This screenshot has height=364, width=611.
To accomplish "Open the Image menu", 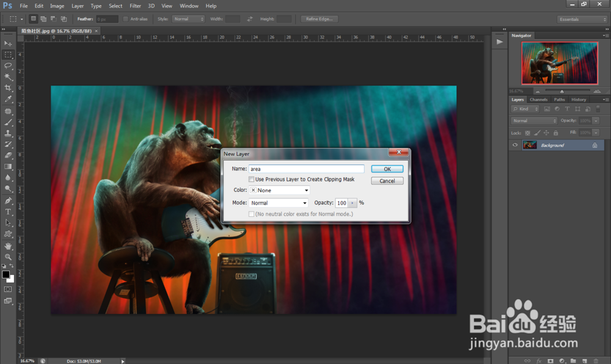I will point(57,6).
